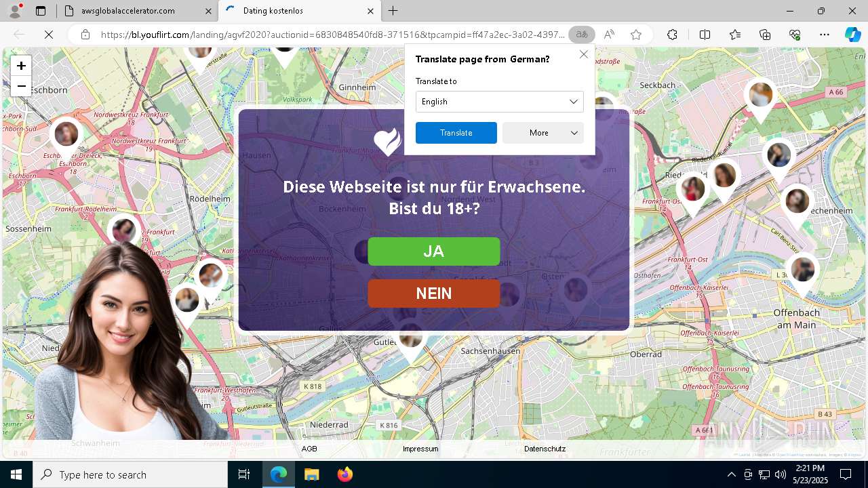The width and height of the screenshot is (868, 488).
Task: Click the translate icon in address bar
Action: (x=582, y=35)
